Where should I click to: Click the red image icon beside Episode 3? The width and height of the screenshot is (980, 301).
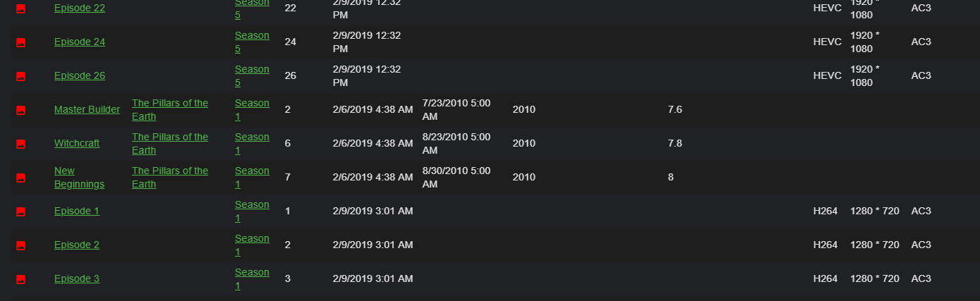coord(20,279)
